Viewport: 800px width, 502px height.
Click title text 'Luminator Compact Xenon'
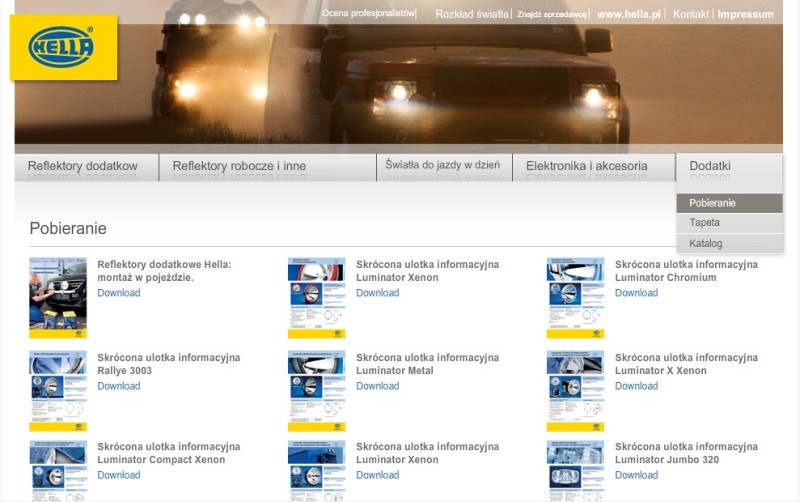161,460
